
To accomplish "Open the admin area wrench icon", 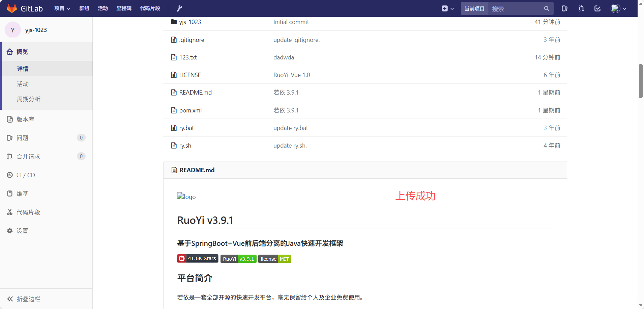I will point(179,8).
